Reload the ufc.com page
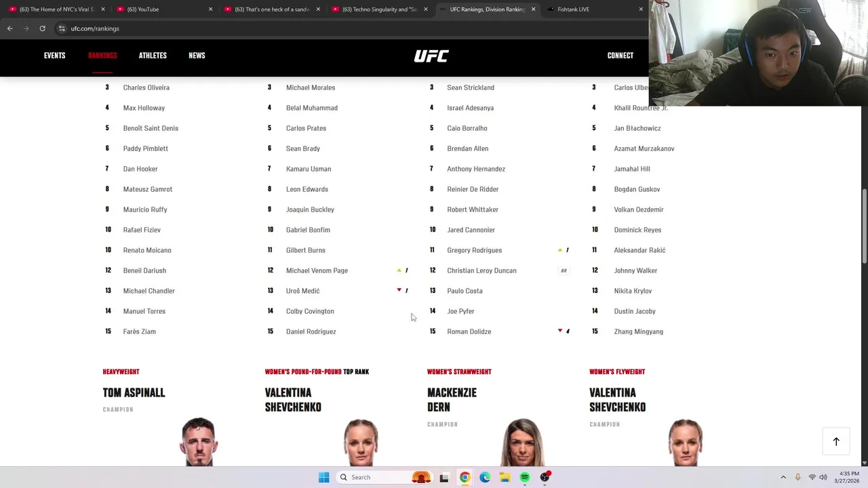 tap(42, 28)
